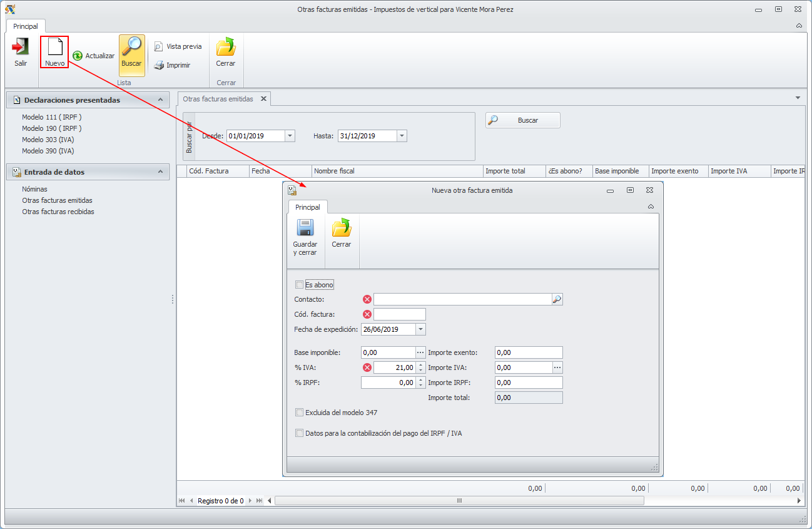812x529 pixels.
Task: Click the error icon next to % IVA
Action: pyautogui.click(x=367, y=367)
